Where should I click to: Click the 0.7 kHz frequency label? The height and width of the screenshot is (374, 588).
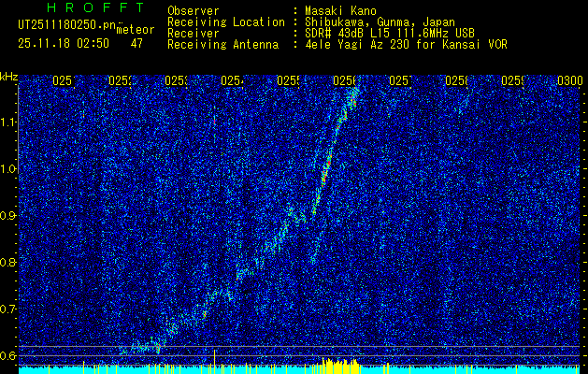coord(9,309)
